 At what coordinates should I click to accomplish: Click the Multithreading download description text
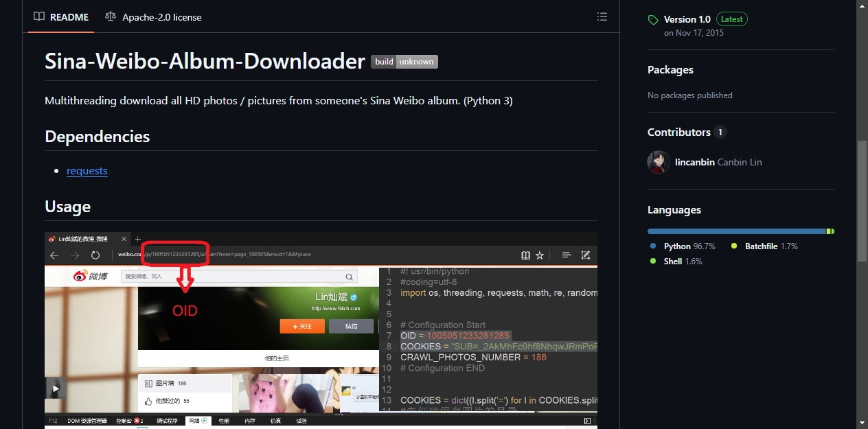point(279,100)
